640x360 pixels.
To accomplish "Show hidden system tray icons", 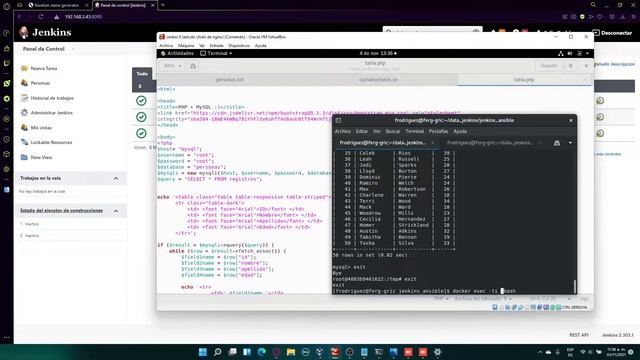I will tap(540, 352).
